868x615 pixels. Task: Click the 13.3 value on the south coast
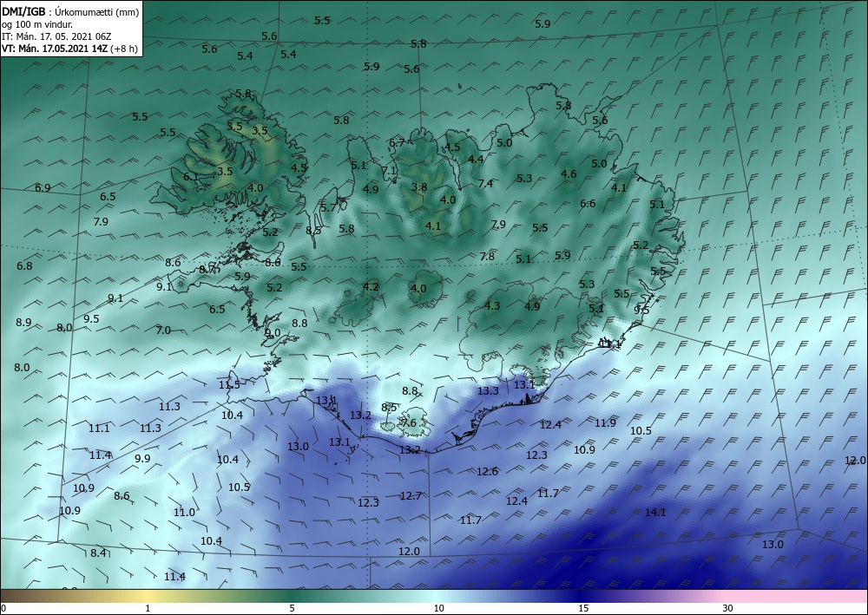tap(488, 391)
